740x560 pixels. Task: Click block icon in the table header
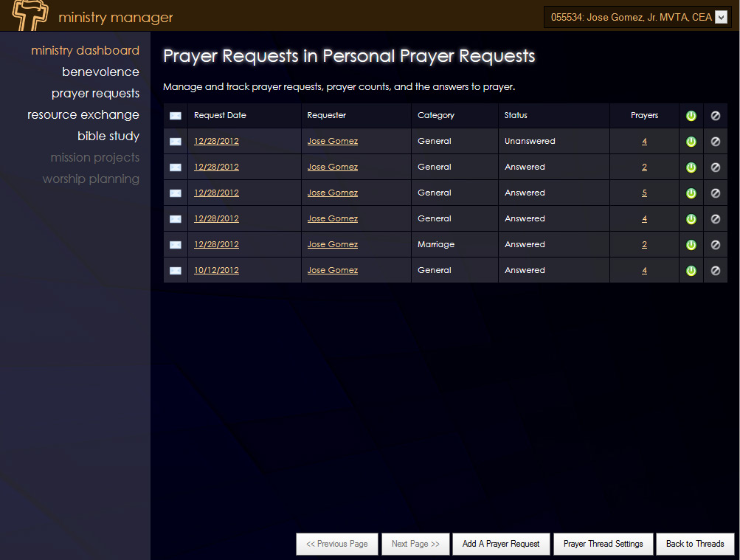click(715, 116)
